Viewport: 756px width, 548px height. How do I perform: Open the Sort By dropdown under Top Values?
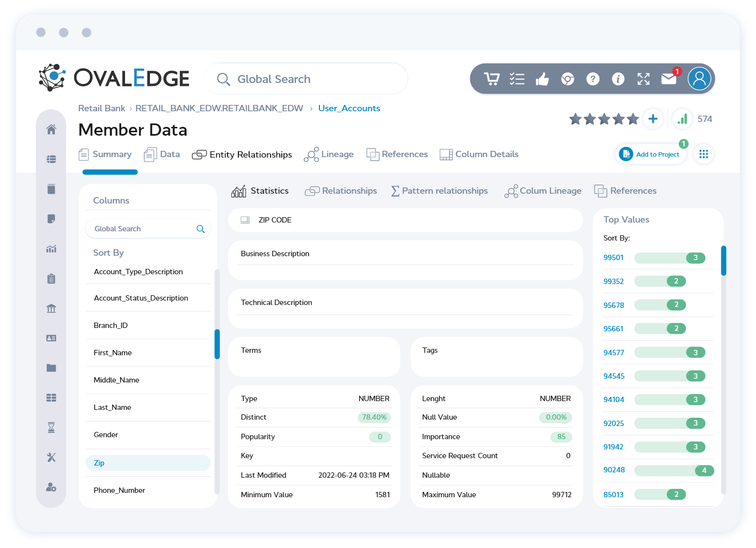616,238
